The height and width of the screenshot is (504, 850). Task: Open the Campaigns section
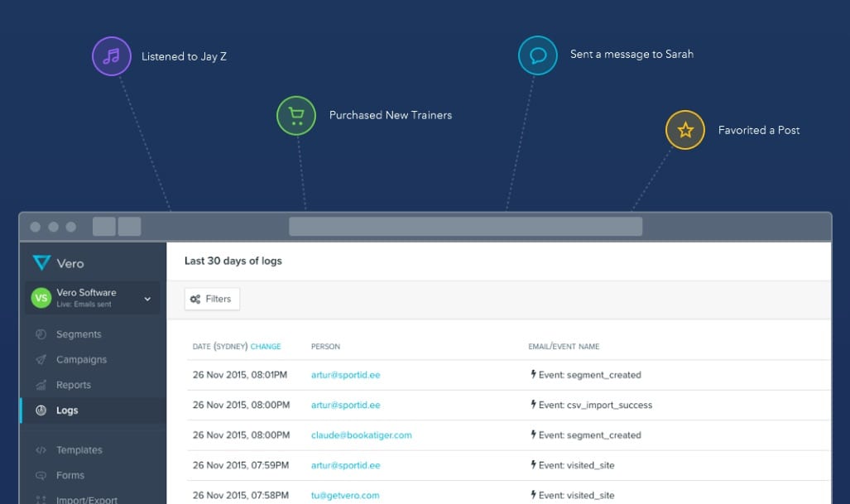(x=81, y=359)
